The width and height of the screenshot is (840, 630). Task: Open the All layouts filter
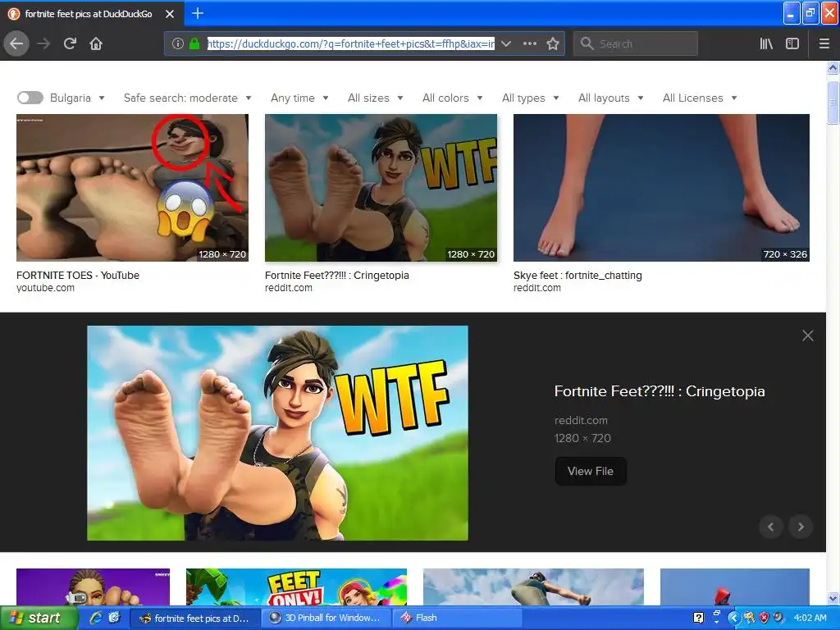coord(610,98)
